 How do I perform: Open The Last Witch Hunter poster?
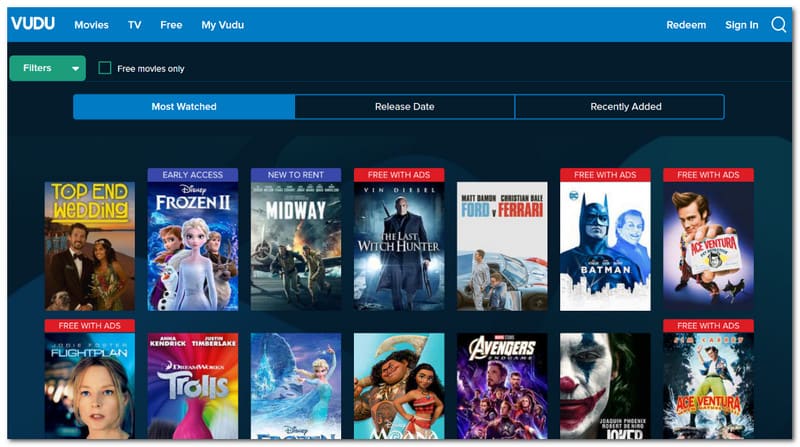pos(399,246)
